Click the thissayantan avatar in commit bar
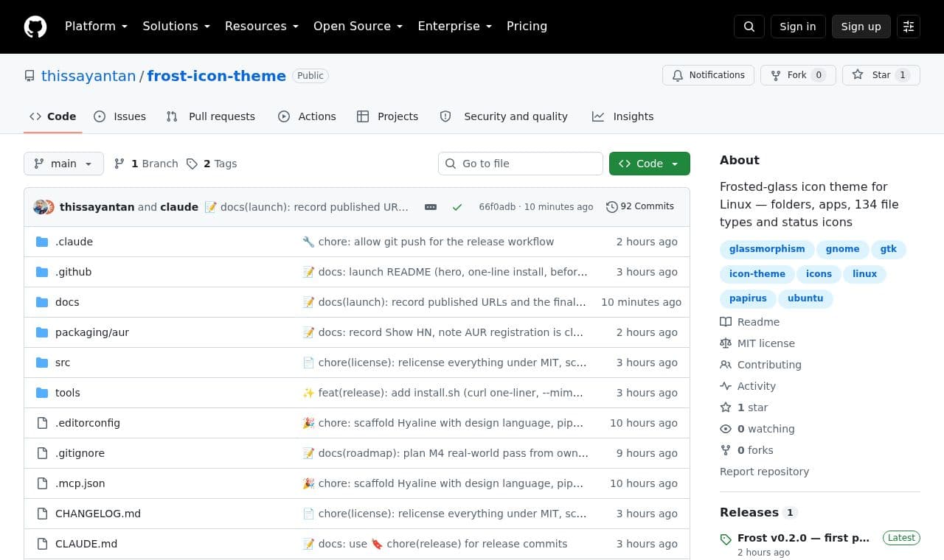The height and width of the screenshot is (560, 944). point(41,207)
